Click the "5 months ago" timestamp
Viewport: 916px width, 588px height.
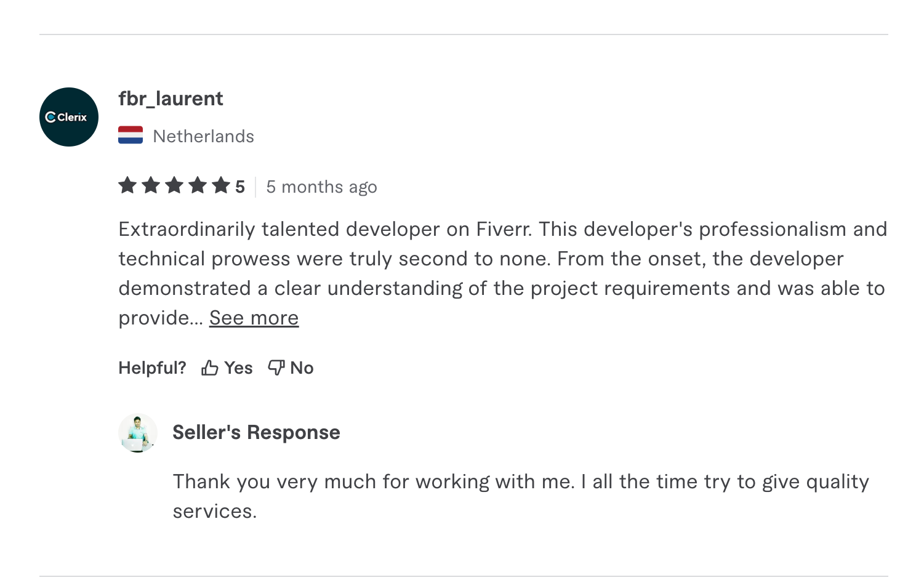coord(321,187)
